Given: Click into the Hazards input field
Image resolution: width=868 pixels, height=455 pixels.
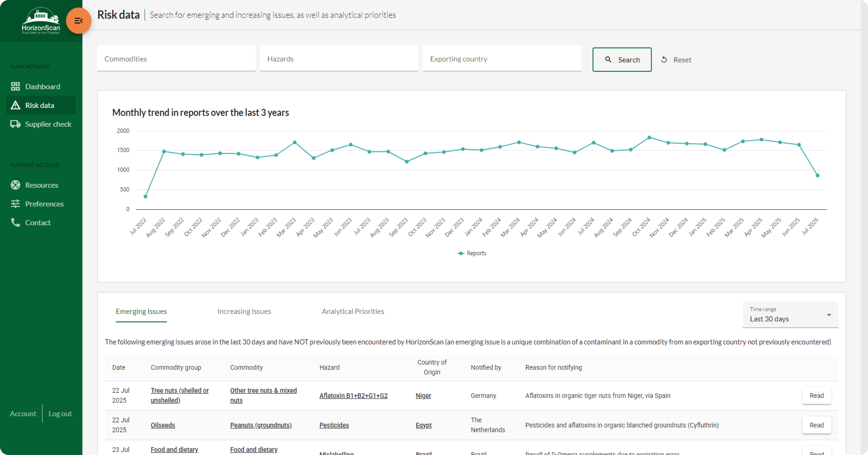Looking at the screenshot, I should [x=339, y=59].
